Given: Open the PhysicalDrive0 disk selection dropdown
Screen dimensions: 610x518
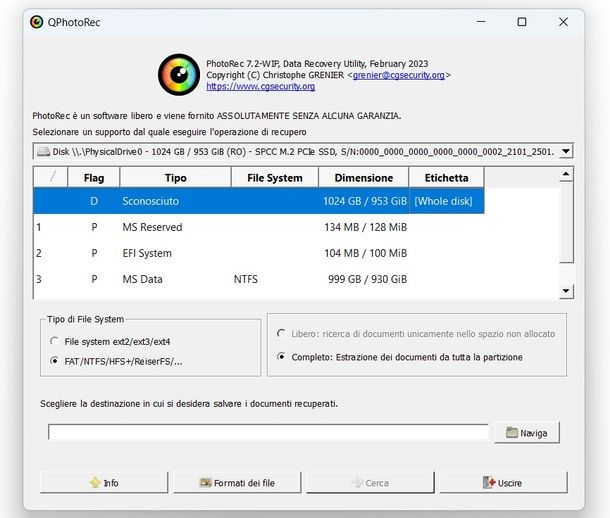Looking at the screenshot, I should 566,151.
